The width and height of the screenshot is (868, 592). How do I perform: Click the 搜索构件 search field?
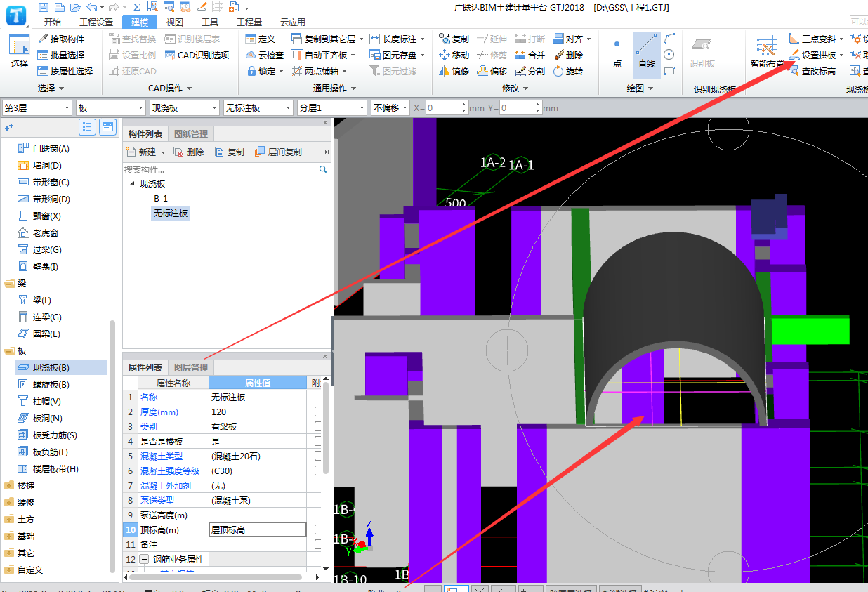(220, 169)
